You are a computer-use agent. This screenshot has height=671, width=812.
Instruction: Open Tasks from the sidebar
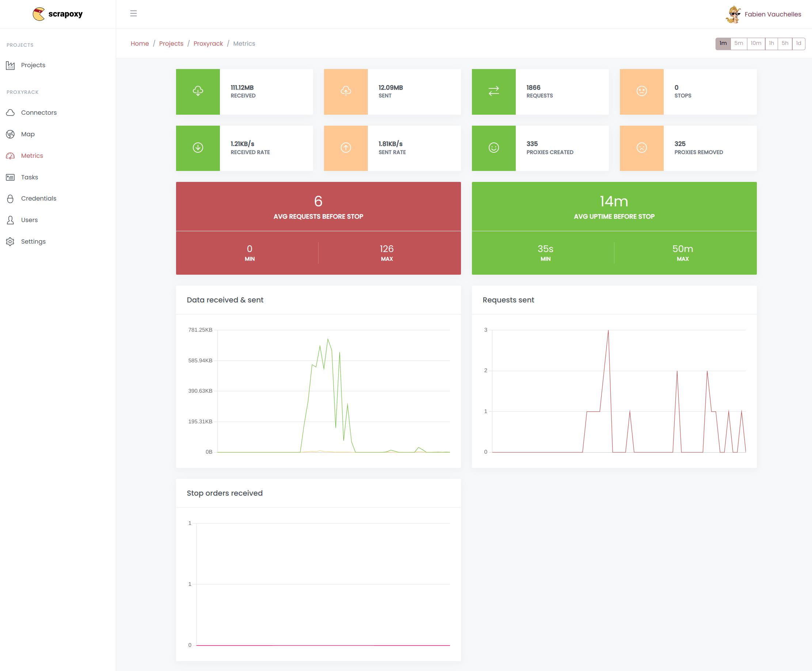click(11, 177)
